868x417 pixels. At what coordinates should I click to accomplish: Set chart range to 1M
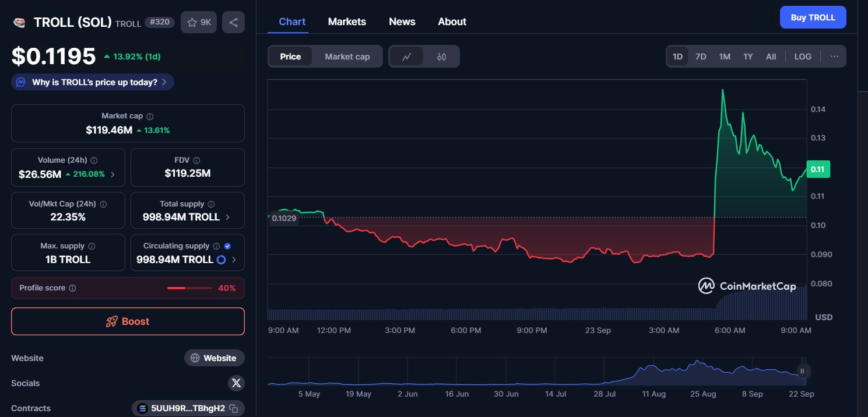725,57
